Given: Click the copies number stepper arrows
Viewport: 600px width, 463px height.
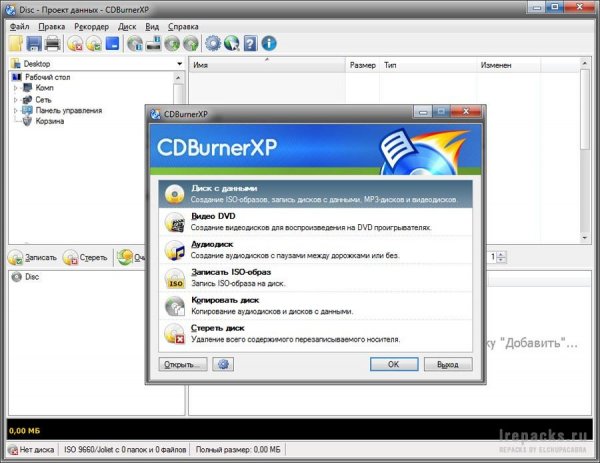Looking at the screenshot, I should pyautogui.click(x=502, y=257).
